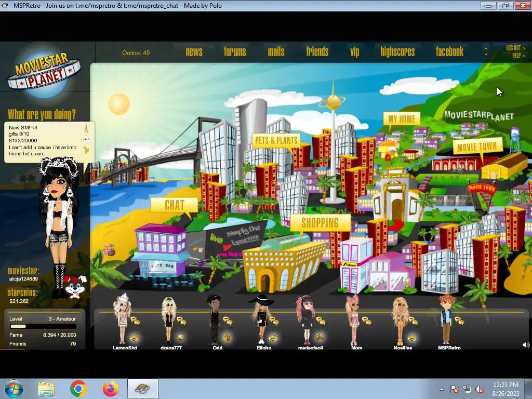Edit the 'What are you doing' status text
The height and width of the screenshot is (399, 532).
(x=43, y=140)
